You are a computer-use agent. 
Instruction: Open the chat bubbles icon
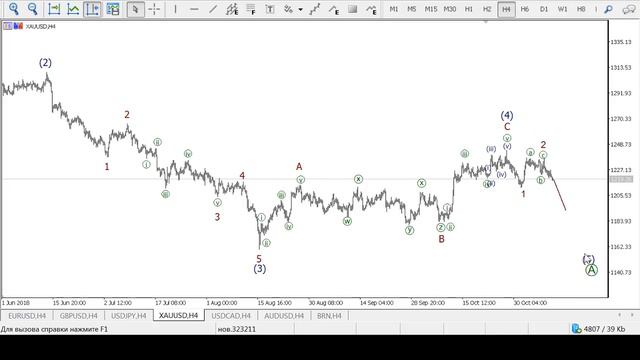click(629, 9)
